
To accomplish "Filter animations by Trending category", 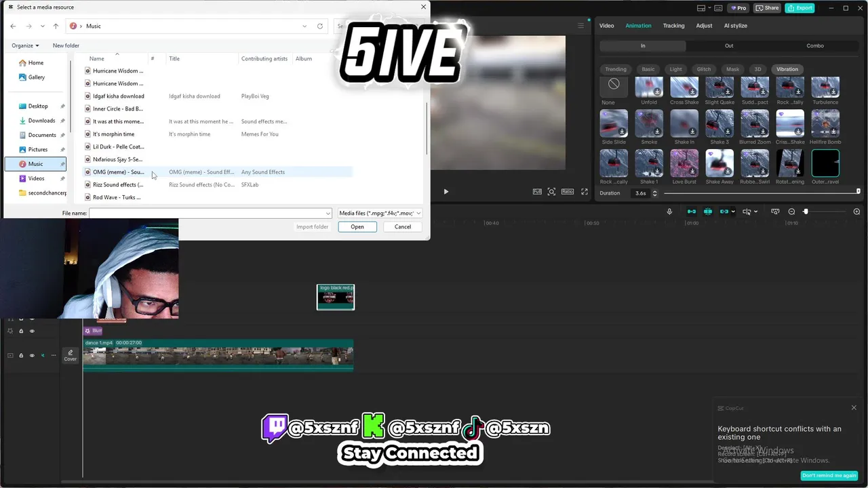I will click(616, 69).
